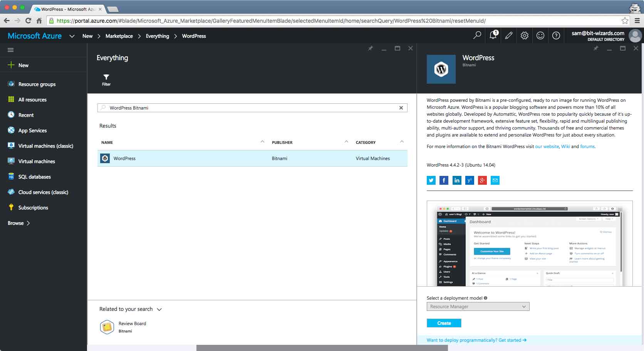Click the pencil edit dashboard icon
This screenshot has height=351, width=644.
point(509,35)
